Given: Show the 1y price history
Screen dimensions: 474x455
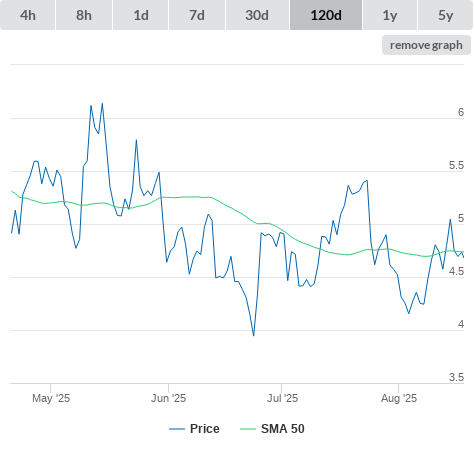Looking at the screenshot, I should point(390,15).
